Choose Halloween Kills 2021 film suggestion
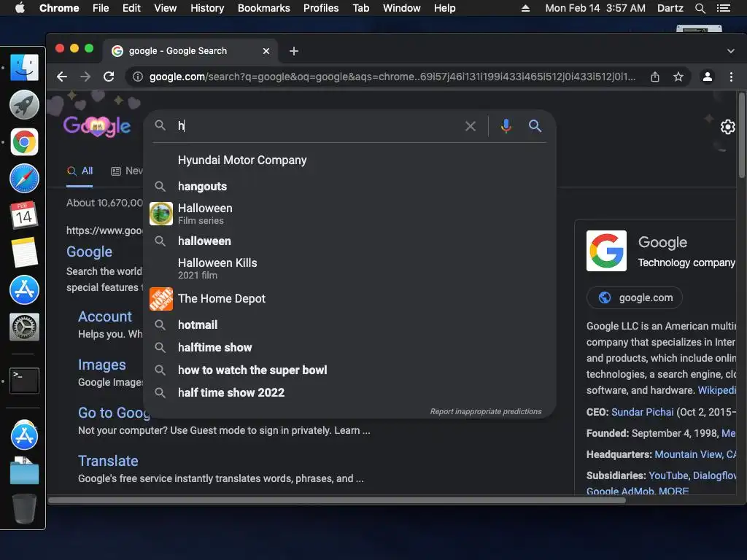The image size is (747, 560). point(350,268)
